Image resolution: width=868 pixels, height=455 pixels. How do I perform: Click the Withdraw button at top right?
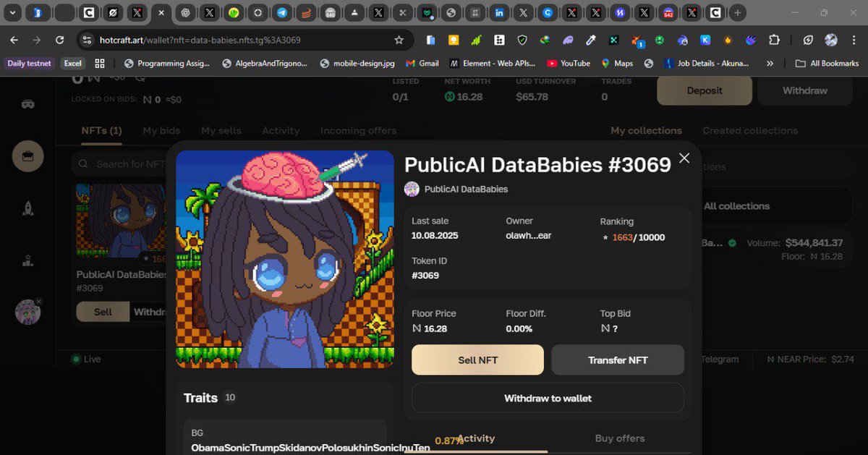804,90
